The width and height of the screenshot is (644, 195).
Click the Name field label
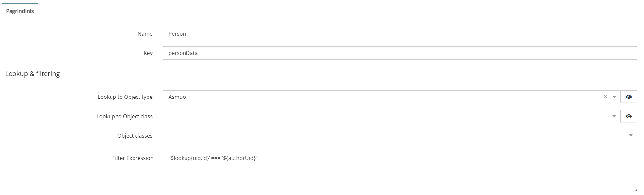click(145, 34)
